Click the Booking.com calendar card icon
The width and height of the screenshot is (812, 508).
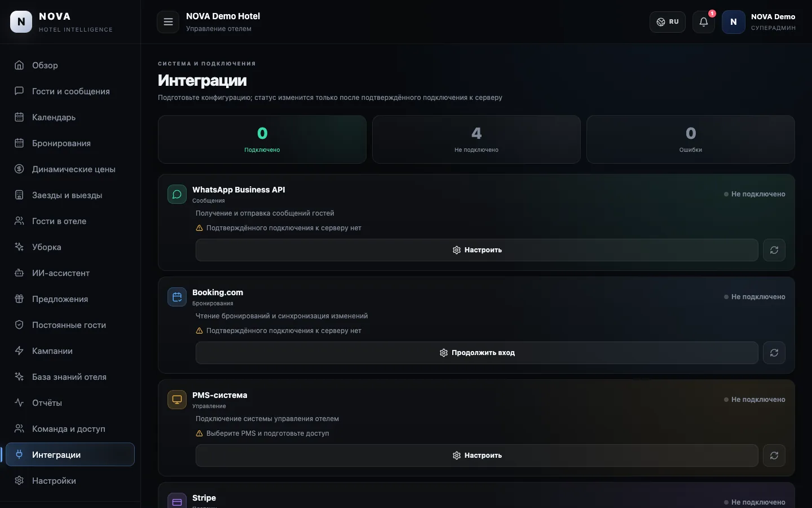tap(177, 297)
